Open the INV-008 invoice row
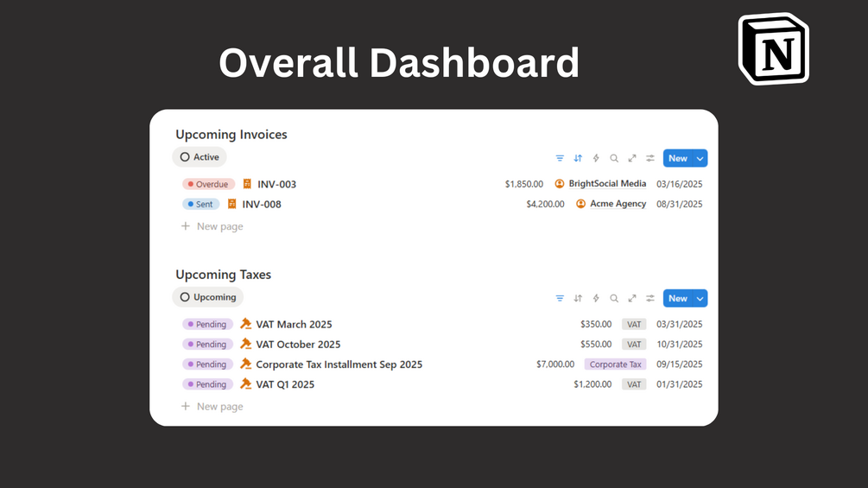868x488 pixels. [x=261, y=205]
